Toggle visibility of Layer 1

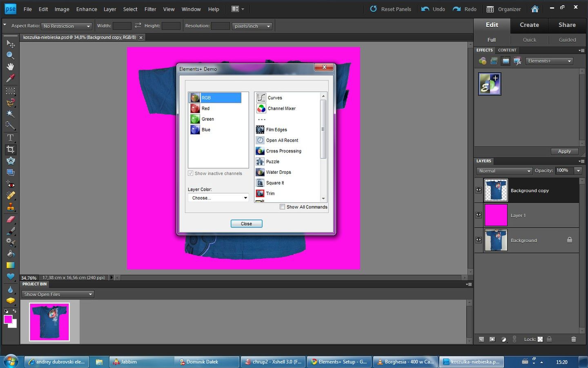click(479, 215)
